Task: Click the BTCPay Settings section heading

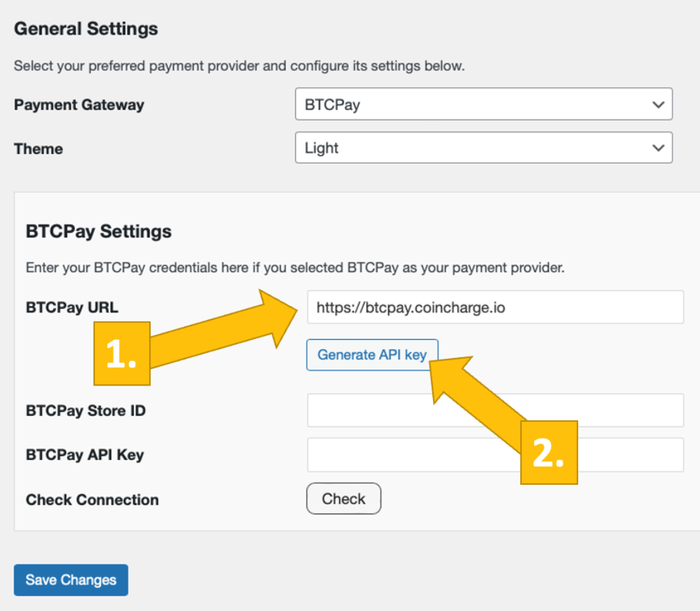Action: tap(99, 231)
